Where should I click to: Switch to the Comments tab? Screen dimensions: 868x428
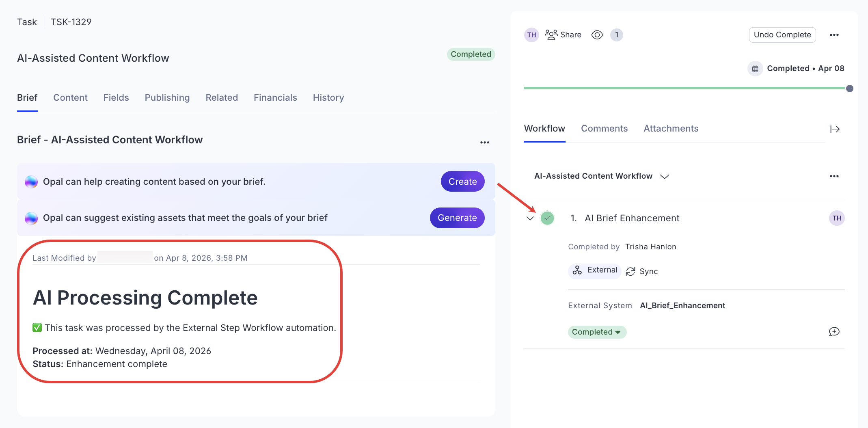click(x=605, y=128)
